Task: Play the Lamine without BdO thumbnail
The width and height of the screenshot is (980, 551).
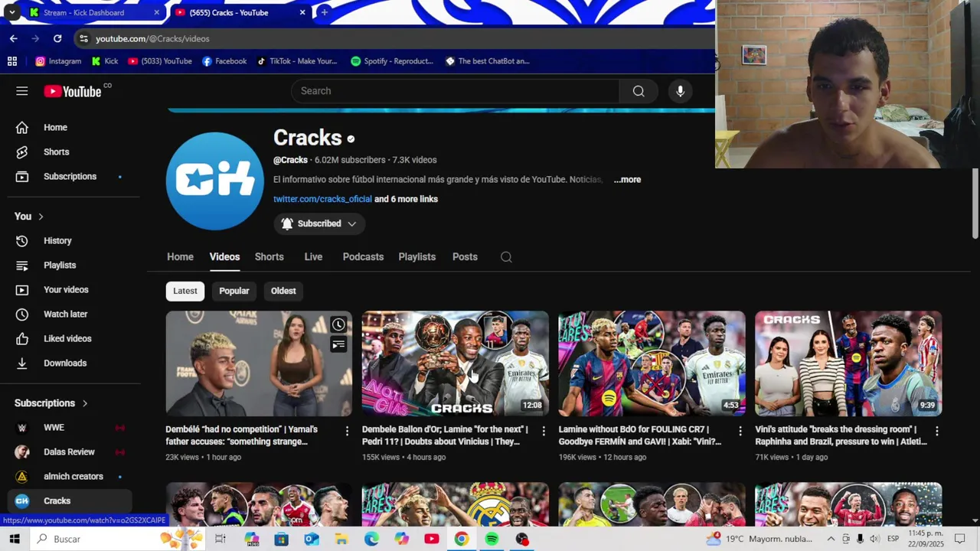Action: tap(652, 364)
